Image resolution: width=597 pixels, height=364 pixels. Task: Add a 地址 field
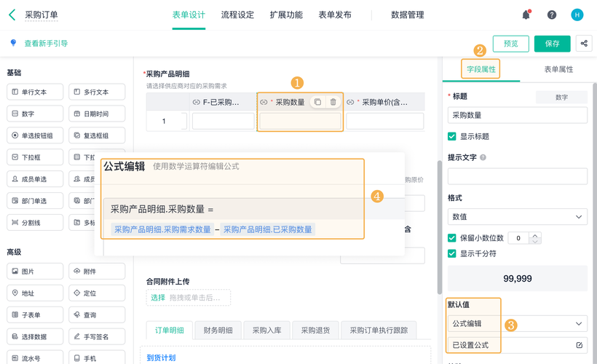(35, 293)
